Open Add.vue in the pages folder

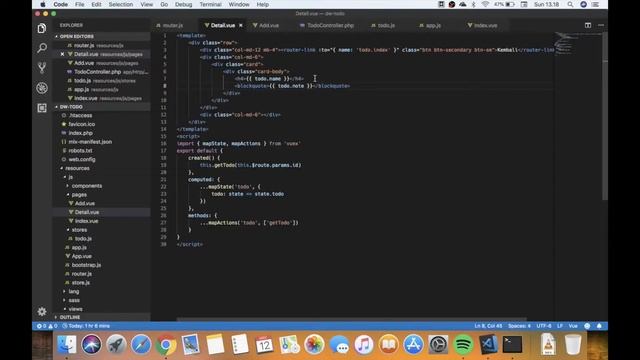(x=84, y=203)
